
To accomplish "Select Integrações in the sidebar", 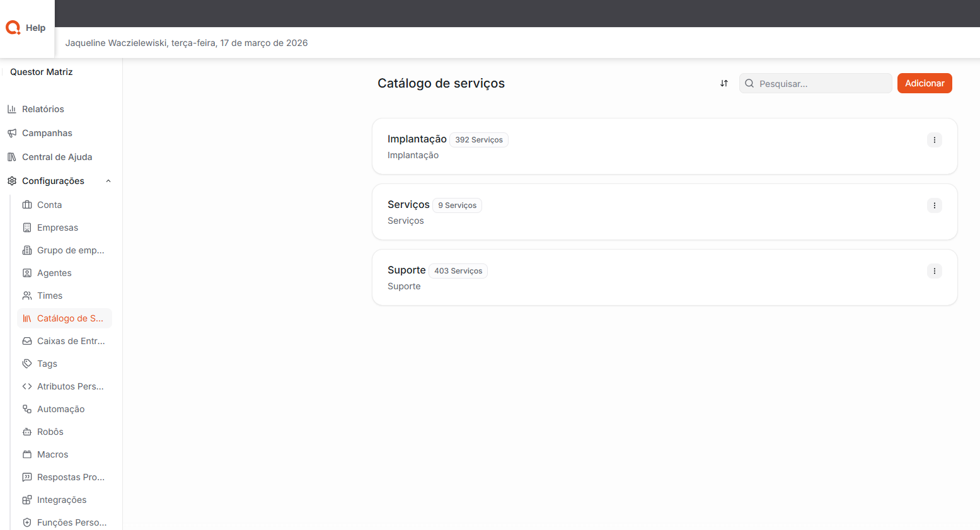I will (x=62, y=500).
